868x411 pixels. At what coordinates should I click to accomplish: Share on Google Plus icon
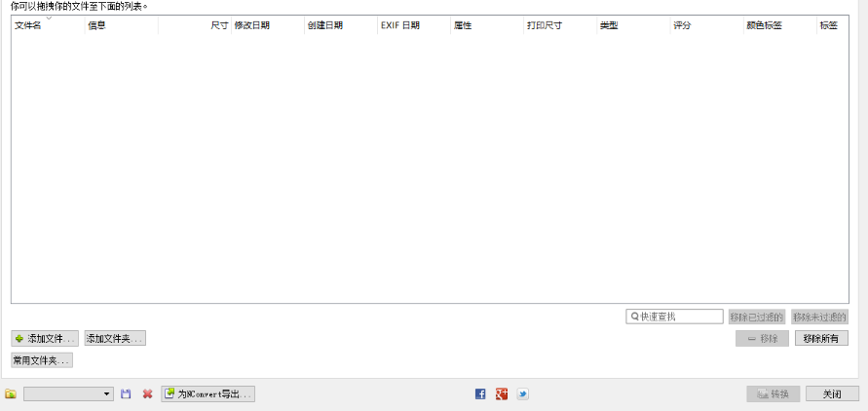pos(502,393)
